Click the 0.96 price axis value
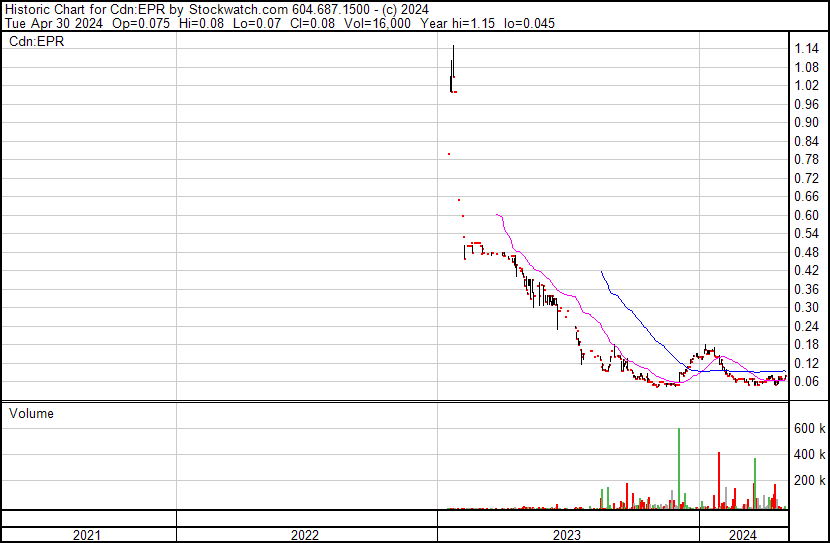 [x=807, y=104]
